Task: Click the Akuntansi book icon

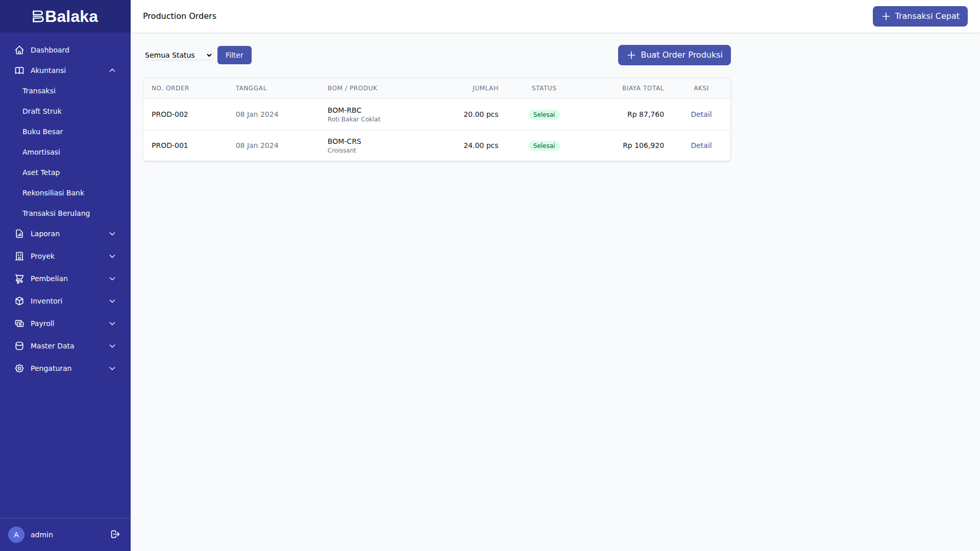Action: (19, 70)
